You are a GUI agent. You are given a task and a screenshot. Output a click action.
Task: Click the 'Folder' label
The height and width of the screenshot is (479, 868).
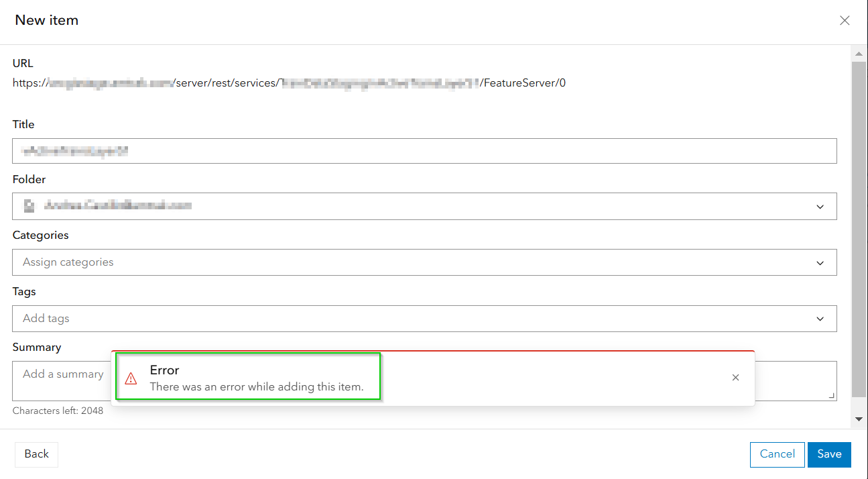(x=29, y=180)
